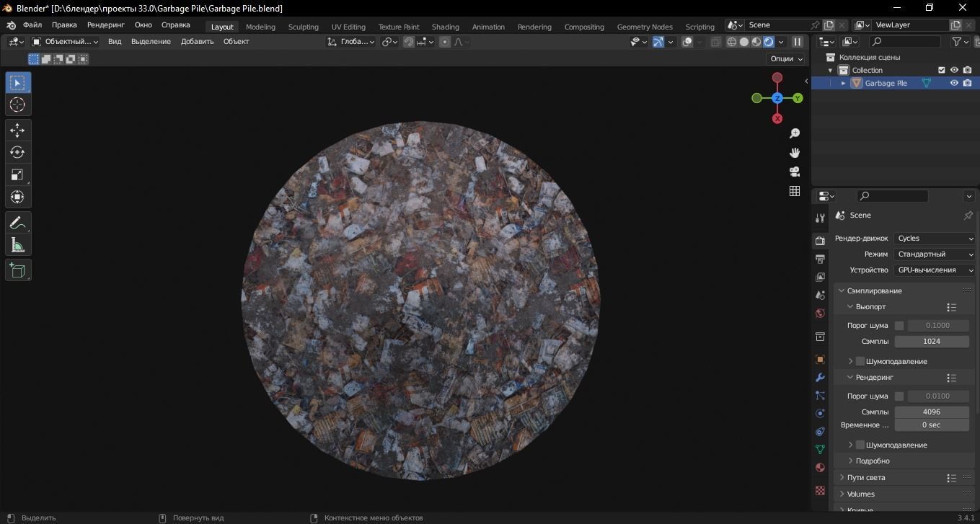Toggle proportional editing in header

tap(445, 42)
